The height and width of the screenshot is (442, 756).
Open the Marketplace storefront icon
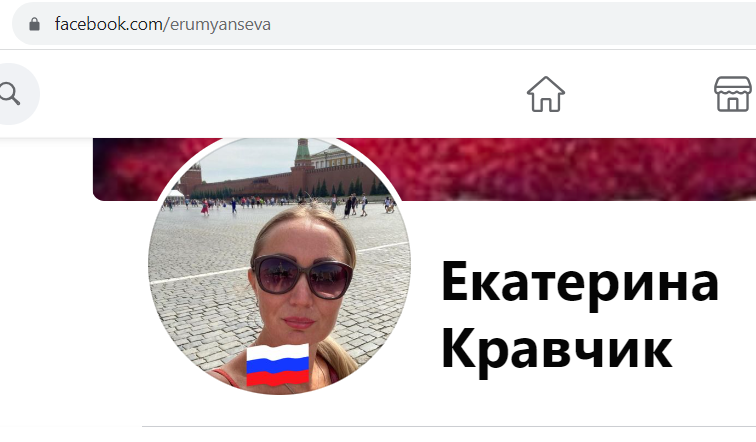pyautogui.click(x=733, y=94)
